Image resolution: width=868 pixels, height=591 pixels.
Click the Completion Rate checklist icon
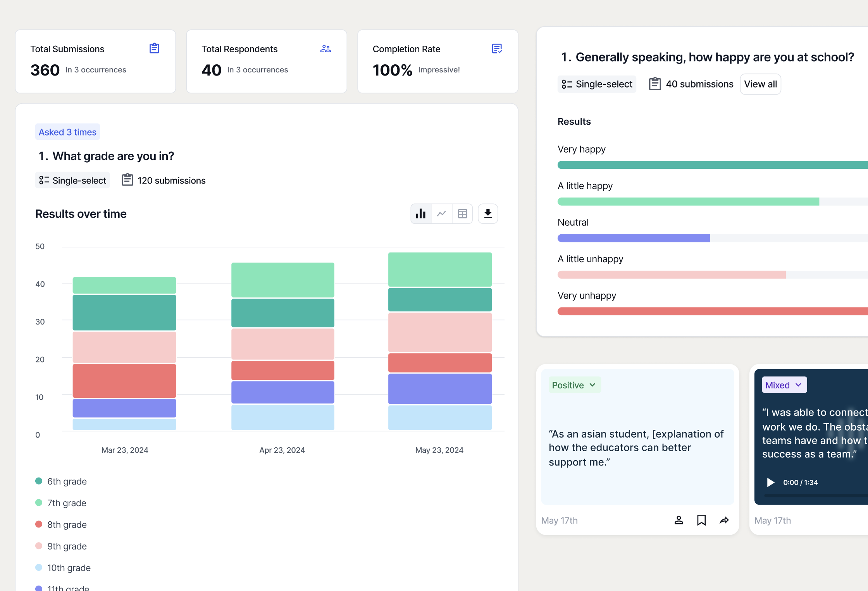(x=497, y=48)
